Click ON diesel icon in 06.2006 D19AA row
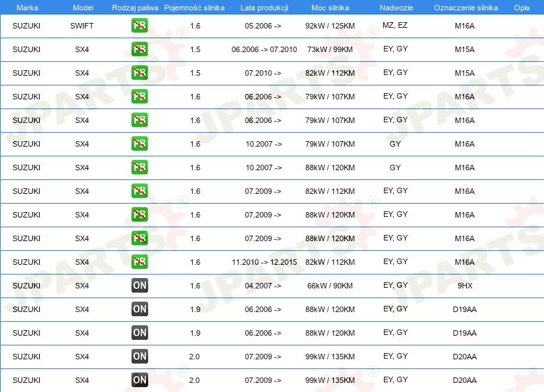Viewport: 544px width, 392px height. (139, 309)
